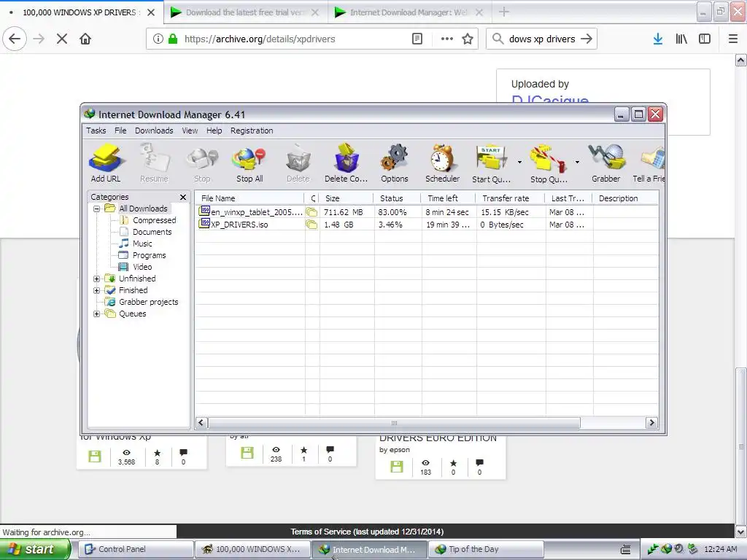Image resolution: width=747 pixels, height=560 pixels.
Task: Click the Windows start button
Action: coord(35,549)
